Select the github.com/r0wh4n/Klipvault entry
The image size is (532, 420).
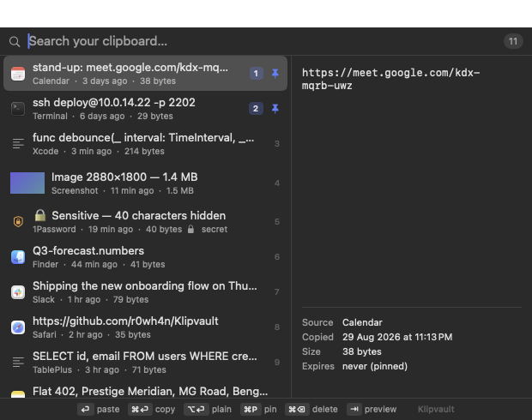145,327
